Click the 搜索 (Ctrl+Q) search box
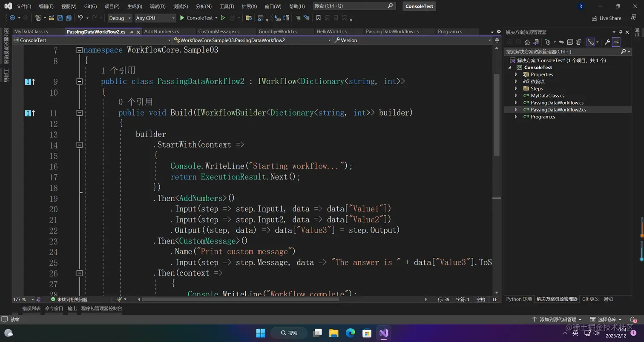 point(354,6)
